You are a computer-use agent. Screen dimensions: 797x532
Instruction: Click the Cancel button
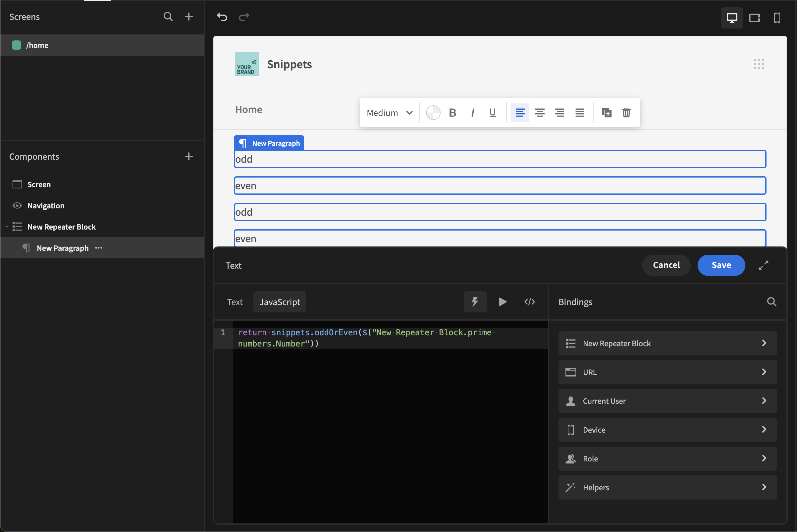(666, 265)
